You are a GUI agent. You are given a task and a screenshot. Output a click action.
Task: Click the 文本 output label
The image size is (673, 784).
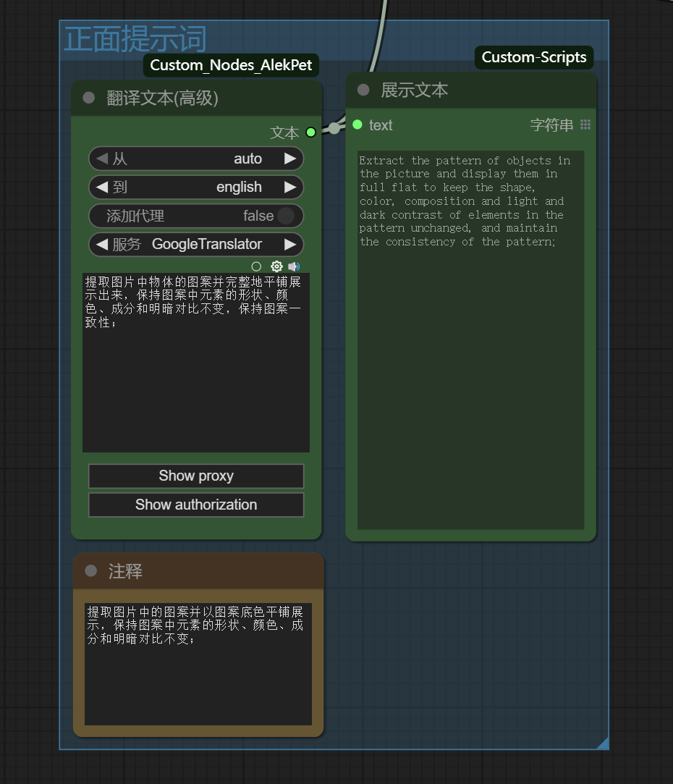click(x=284, y=133)
